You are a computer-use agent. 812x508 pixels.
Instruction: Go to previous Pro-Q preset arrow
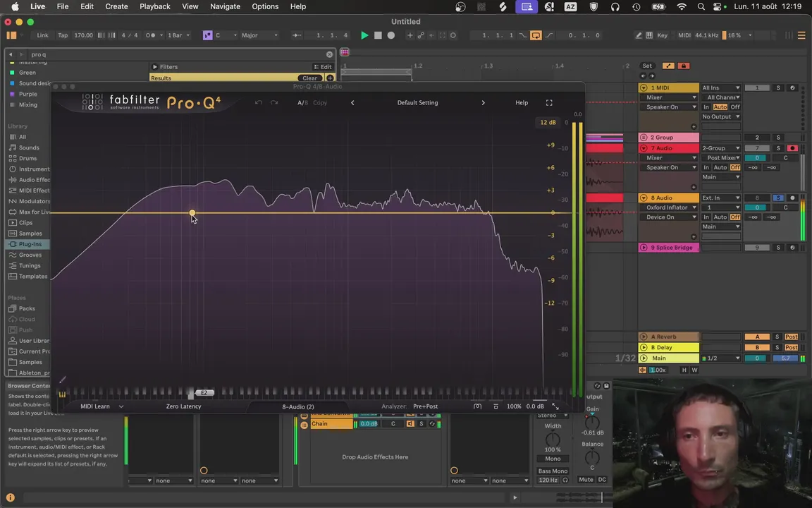coord(352,102)
